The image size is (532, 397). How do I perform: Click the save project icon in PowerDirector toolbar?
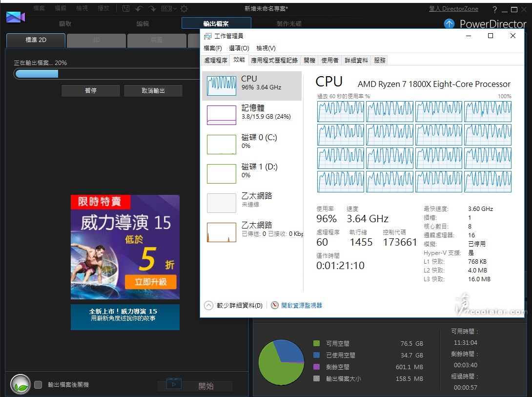(126, 8)
